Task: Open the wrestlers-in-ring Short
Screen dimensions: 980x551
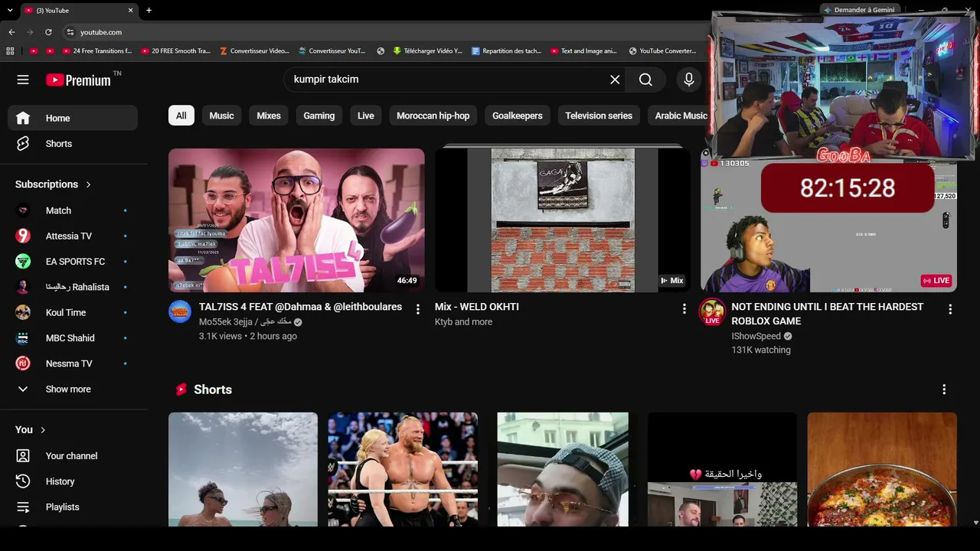Action: [403, 469]
